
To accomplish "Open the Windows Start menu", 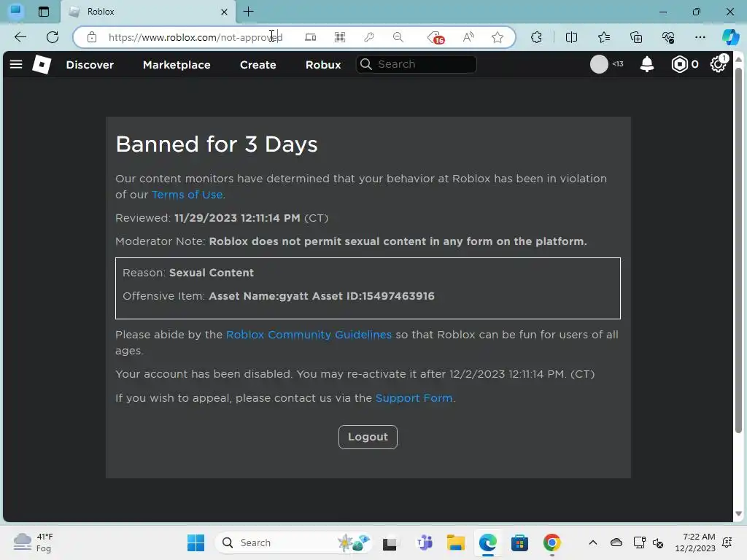I will (x=196, y=542).
